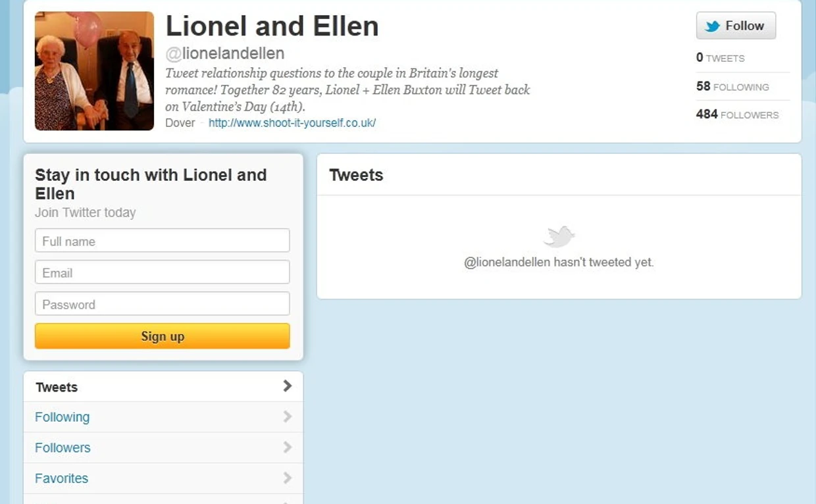The height and width of the screenshot is (504, 816).
Task: Open the shoot-it-yourself.co.uk link
Action: (292, 123)
